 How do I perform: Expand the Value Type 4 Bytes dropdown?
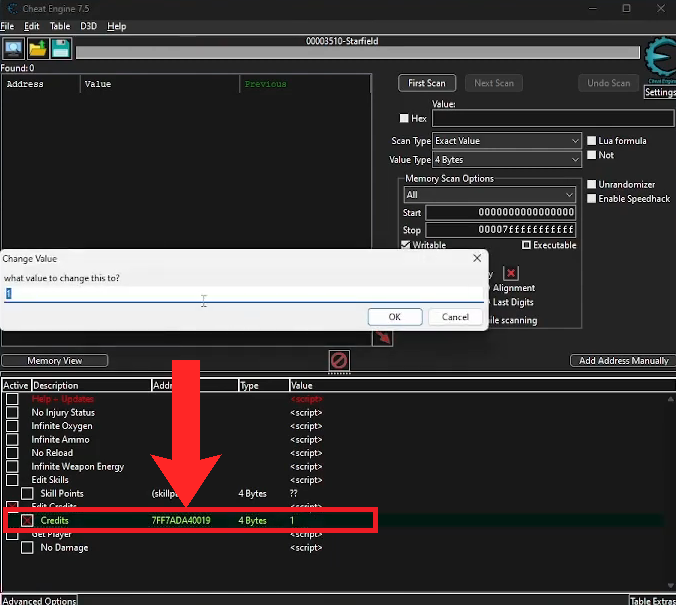506,160
